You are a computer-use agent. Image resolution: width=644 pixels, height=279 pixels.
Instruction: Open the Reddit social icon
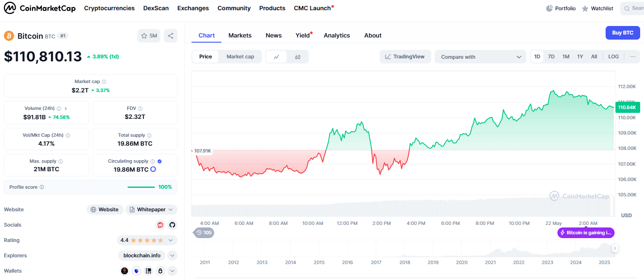click(160, 225)
